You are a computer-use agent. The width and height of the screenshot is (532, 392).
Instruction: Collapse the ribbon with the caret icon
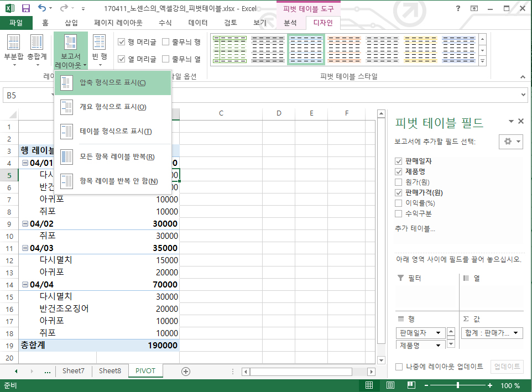coord(523,77)
